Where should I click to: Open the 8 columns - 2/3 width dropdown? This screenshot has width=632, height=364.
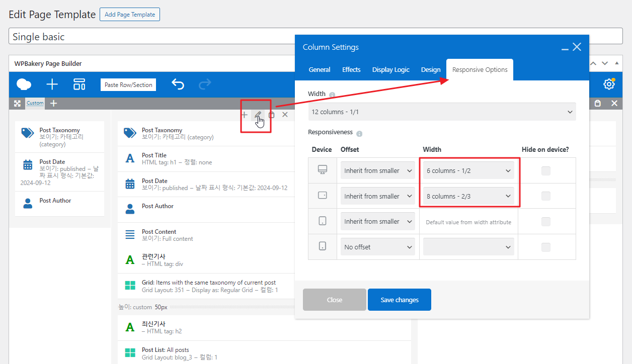tap(468, 196)
